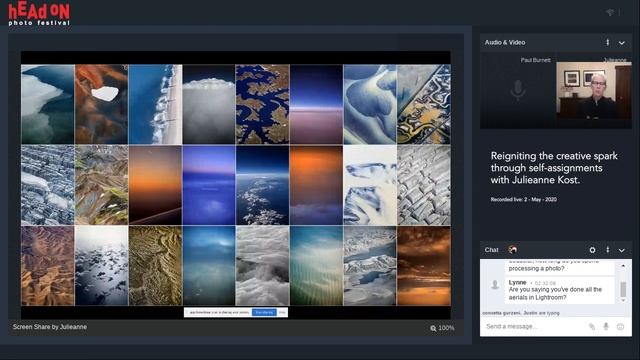Select the ice shelf thumbnail at grid's top left
The height and width of the screenshot is (360, 640).
point(47,104)
